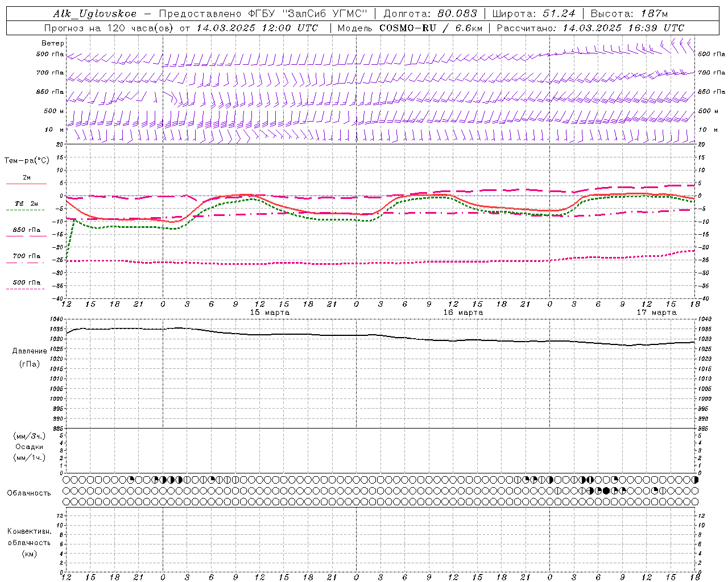Click the Широта: 51.24 latitude value
This screenshot has width=728, height=582.
point(533,14)
